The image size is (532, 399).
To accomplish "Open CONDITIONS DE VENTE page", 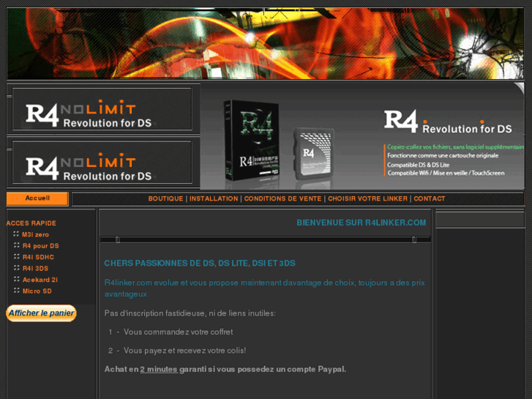I will (x=282, y=198).
